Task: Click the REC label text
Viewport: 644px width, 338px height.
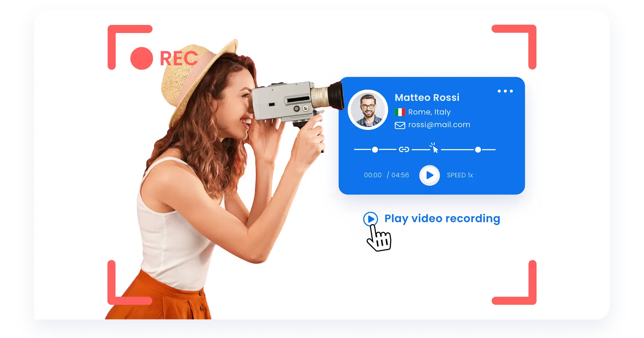Action: coord(179,58)
